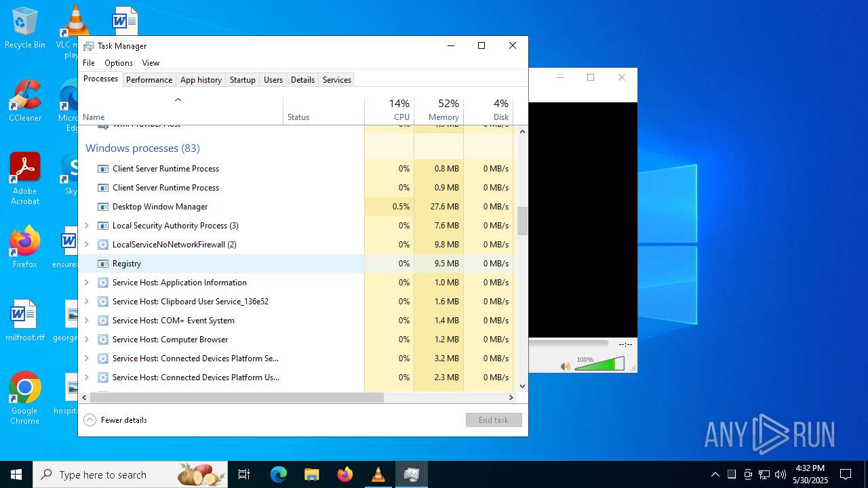Image resolution: width=868 pixels, height=488 pixels.
Task: Expand Local Security Authority Process group
Action: [x=86, y=226]
